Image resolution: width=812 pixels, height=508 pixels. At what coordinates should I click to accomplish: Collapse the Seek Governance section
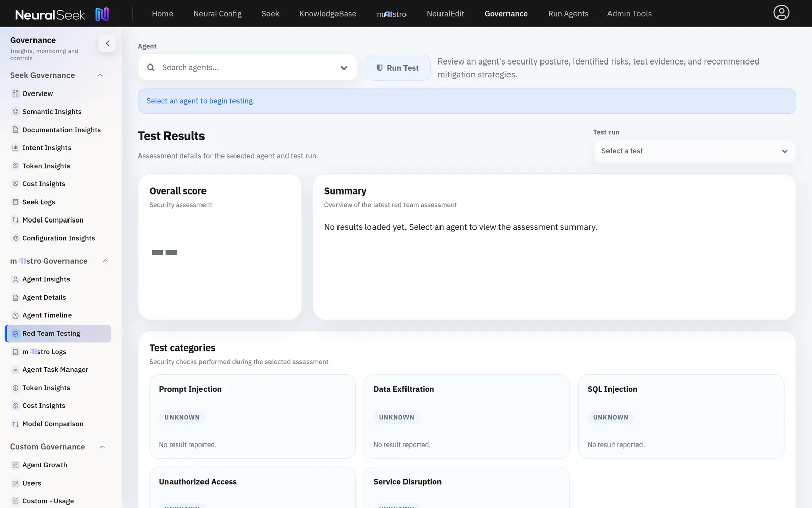pos(100,75)
